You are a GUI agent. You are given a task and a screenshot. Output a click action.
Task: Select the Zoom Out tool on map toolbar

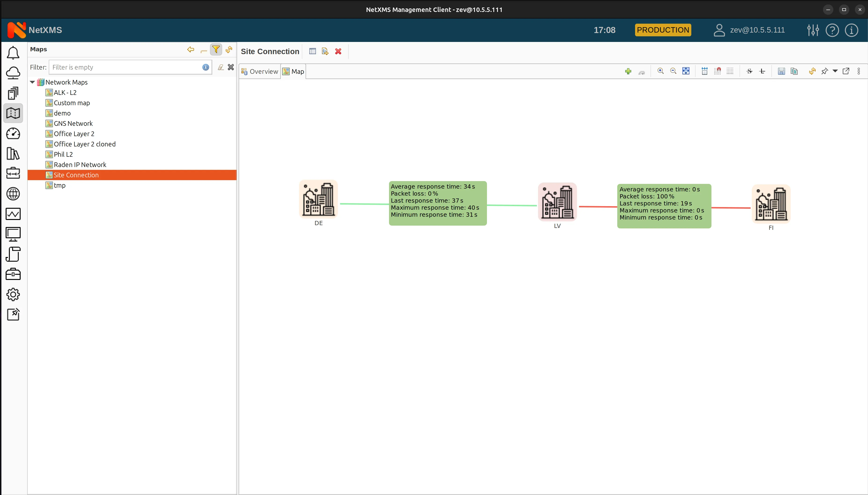[673, 71]
